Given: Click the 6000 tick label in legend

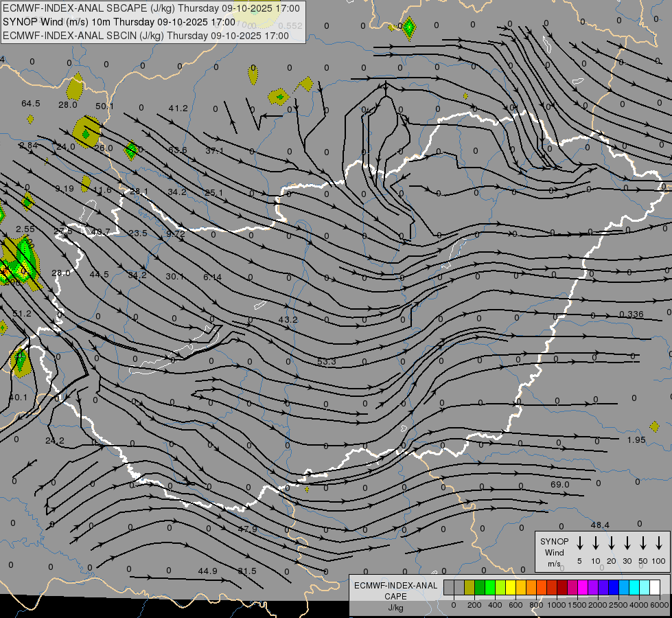Looking at the screenshot, I should coord(659,605).
